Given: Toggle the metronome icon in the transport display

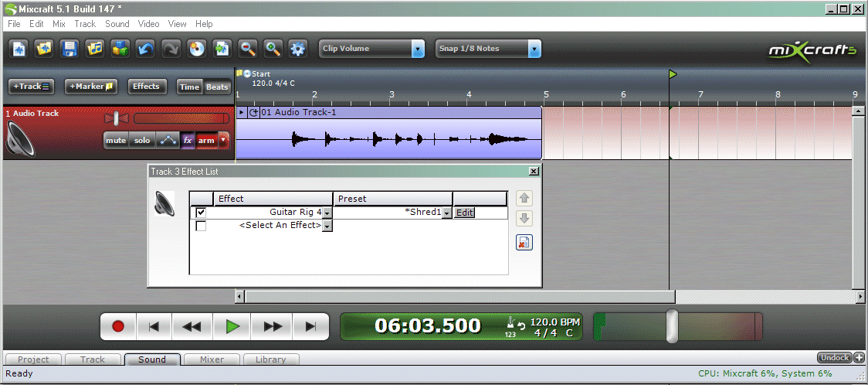Looking at the screenshot, I should point(510,323).
